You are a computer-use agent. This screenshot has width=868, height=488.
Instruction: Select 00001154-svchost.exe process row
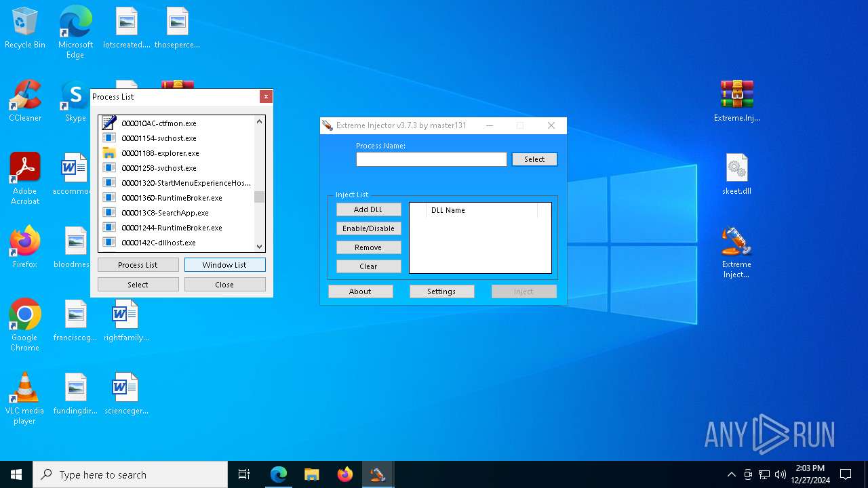click(x=176, y=138)
